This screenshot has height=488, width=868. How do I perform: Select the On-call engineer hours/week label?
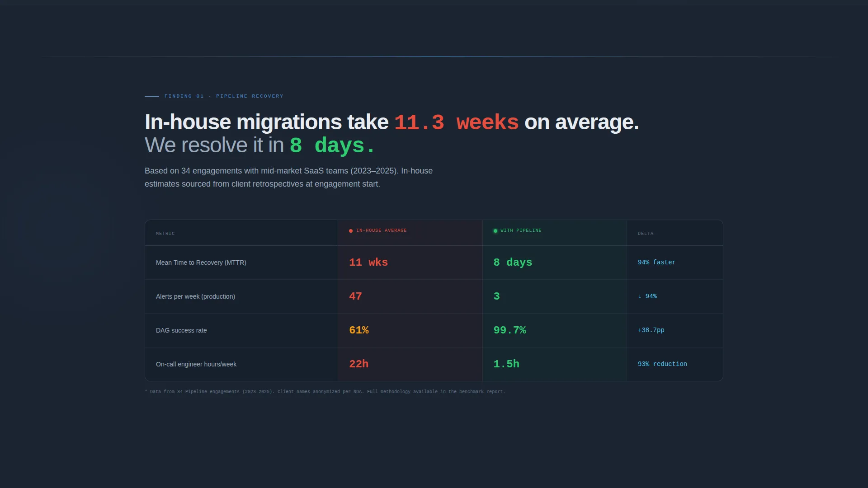pyautogui.click(x=196, y=364)
